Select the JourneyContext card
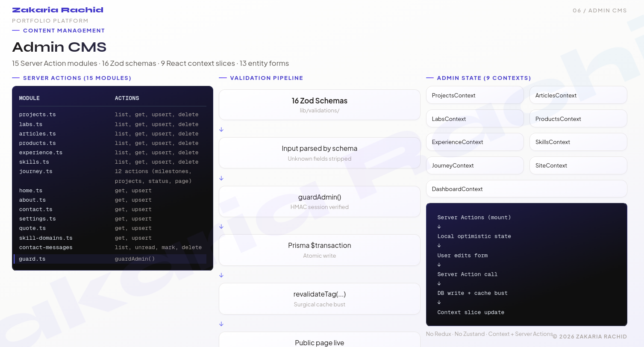This screenshot has width=644, height=347. coord(475,165)
